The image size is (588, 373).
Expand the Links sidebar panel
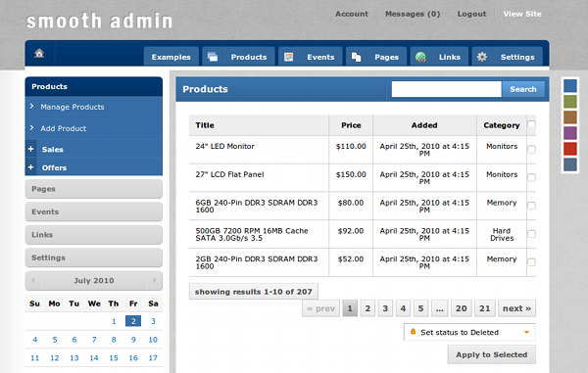click(x=94, y=234)
